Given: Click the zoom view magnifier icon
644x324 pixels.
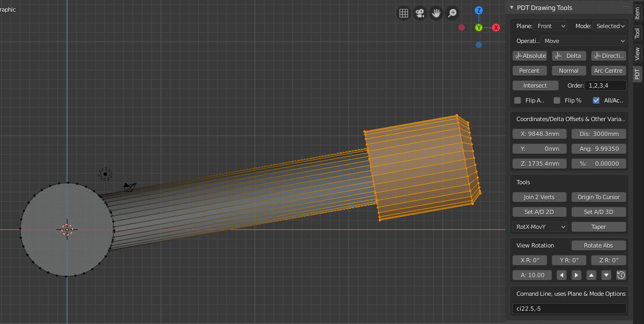Looking at the screenshot, I should [x=452, y=13].
